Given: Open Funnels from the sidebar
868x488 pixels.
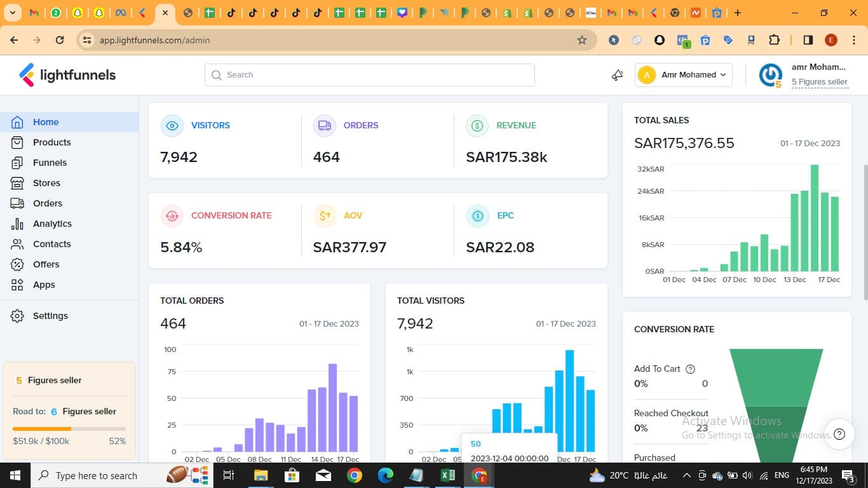Looking at the screenshot, I should (50, 163).
